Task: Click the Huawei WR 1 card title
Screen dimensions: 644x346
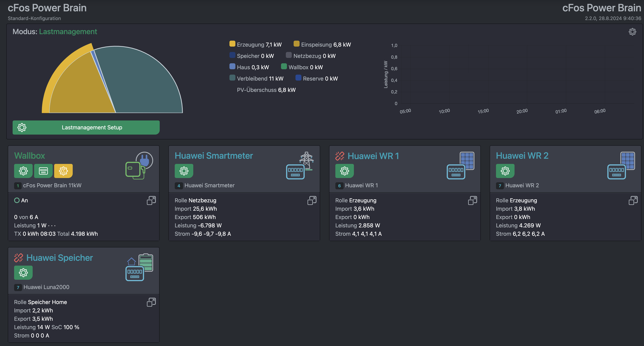Action: [x=373, y=156]
